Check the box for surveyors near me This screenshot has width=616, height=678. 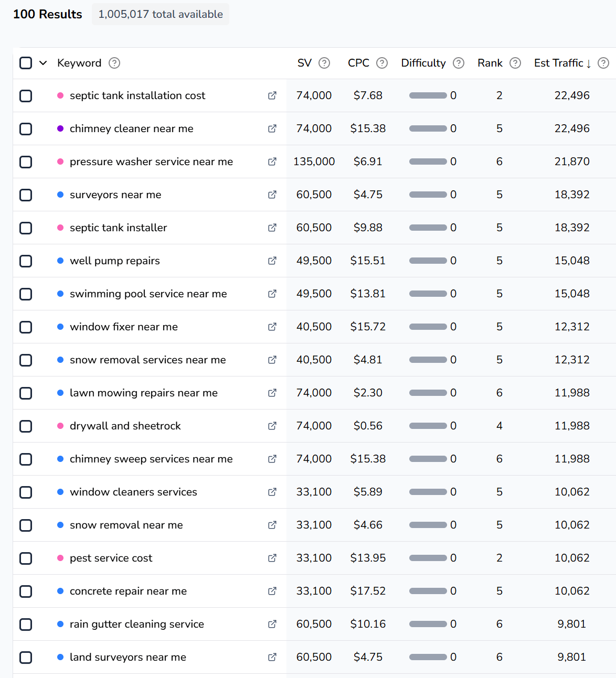click(26, 195)
